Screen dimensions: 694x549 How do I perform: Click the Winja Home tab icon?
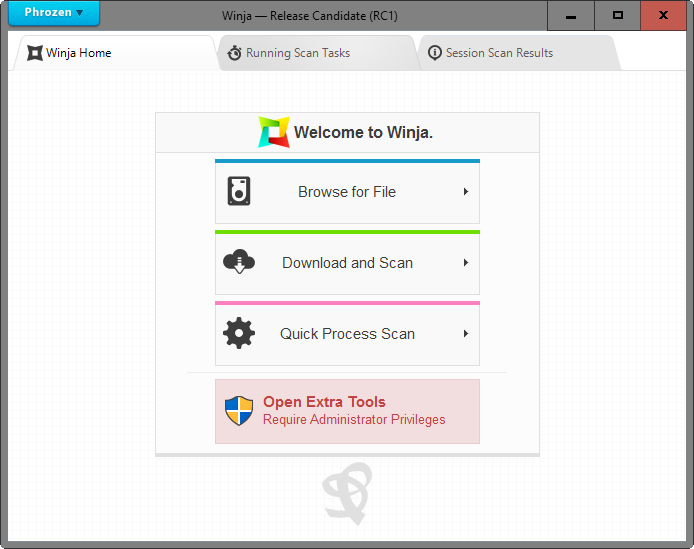click(x=35, y=53)
